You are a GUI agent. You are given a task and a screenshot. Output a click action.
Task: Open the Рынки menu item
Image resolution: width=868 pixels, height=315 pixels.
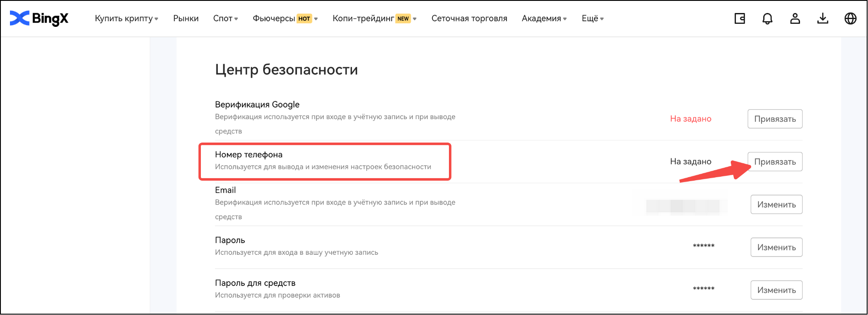(x=186, y=19)
